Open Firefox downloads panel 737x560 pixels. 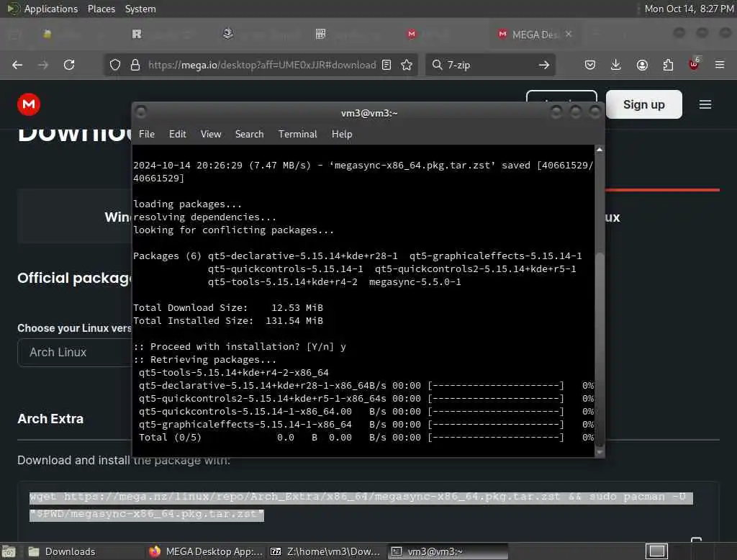(x=616, y=65)
